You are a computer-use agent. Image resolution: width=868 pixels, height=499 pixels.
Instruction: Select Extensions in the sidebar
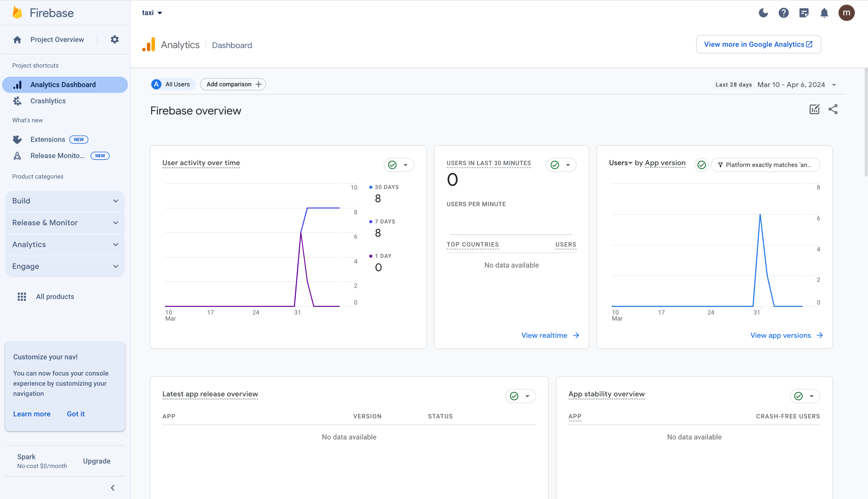48,139
